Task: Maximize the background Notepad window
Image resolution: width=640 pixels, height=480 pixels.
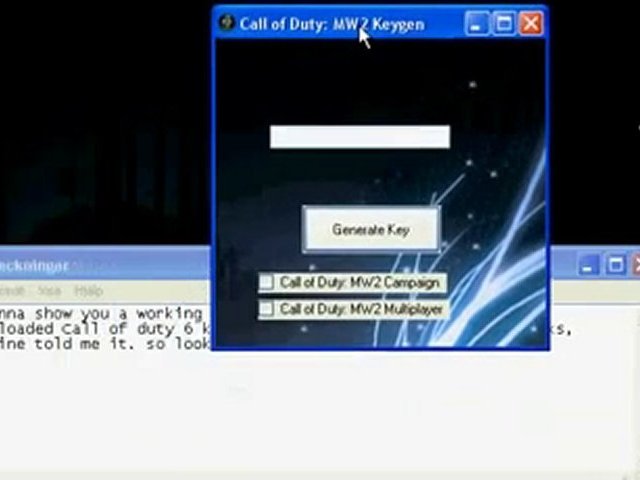Action: pos(615,265)
